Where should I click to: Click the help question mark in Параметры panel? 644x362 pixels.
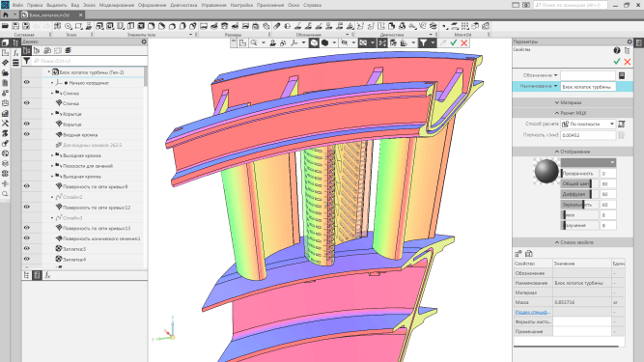616,50
